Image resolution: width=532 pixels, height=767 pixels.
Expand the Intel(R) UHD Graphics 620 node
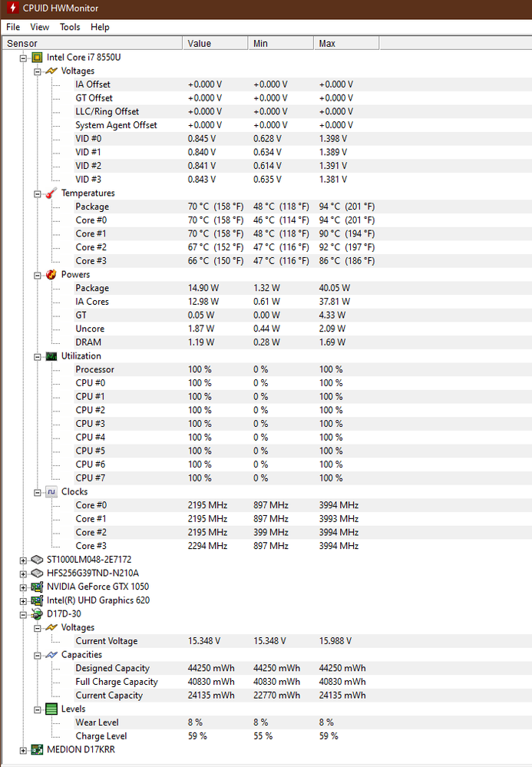click(24, 600)
